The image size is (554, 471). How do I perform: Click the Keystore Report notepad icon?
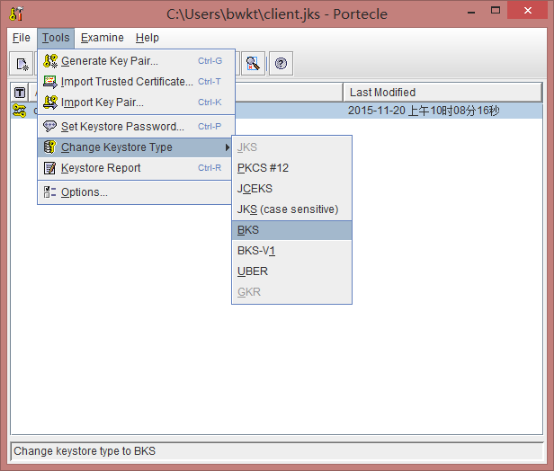[49, 168]
